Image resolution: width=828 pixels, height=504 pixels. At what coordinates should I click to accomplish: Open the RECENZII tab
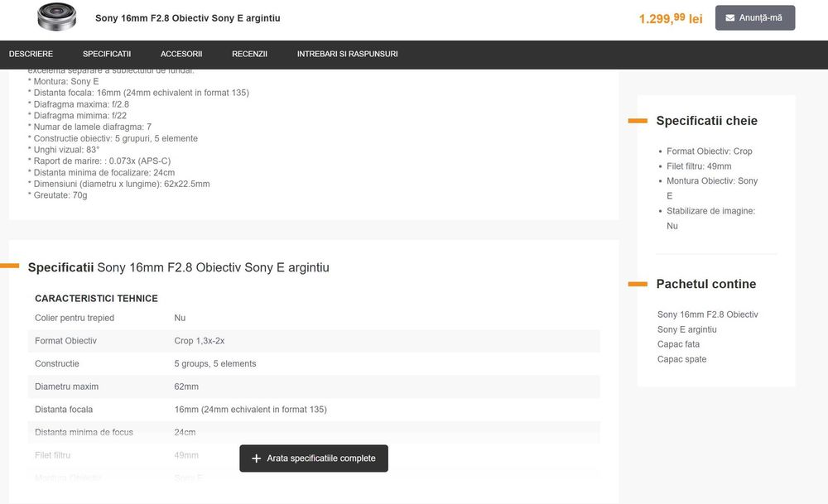(x=249, y=54)
